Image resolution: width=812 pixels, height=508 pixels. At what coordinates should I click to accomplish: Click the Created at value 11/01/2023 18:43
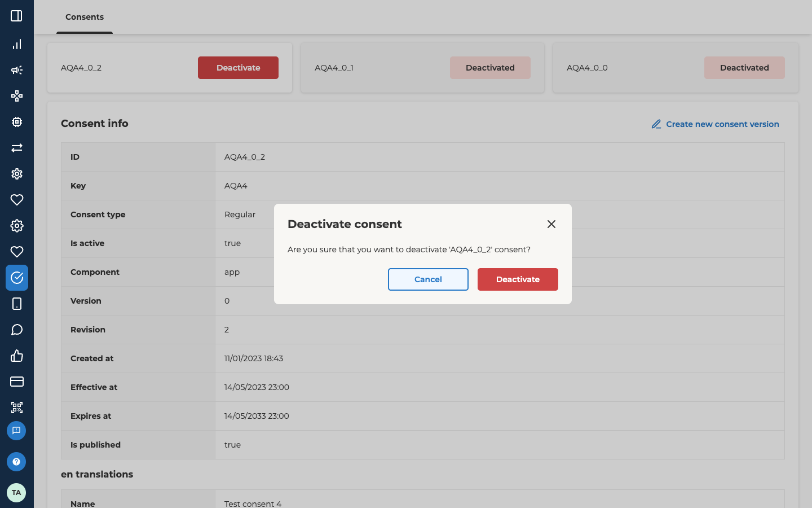click(254, 358)
